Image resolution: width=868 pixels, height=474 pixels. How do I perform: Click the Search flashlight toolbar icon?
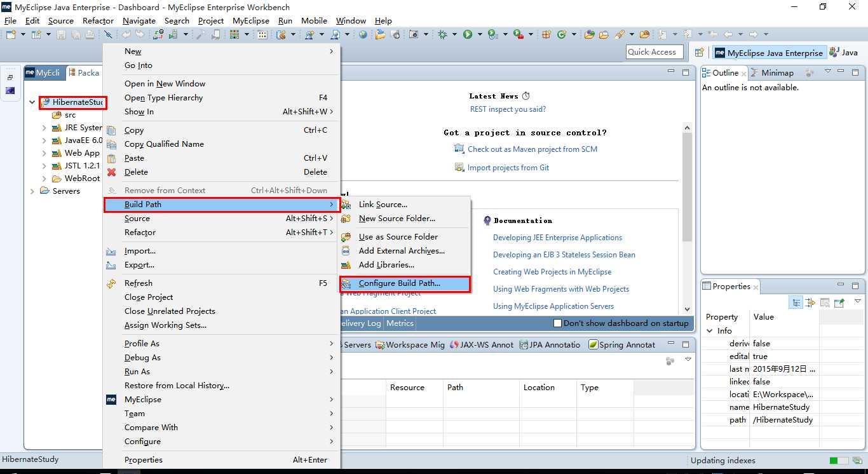620,34
